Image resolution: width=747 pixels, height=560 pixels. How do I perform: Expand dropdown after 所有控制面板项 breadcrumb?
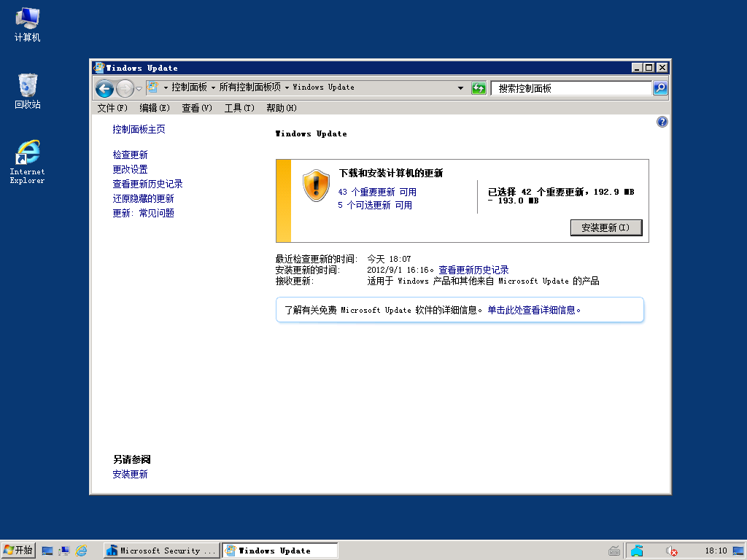click(x=287, y=87)
